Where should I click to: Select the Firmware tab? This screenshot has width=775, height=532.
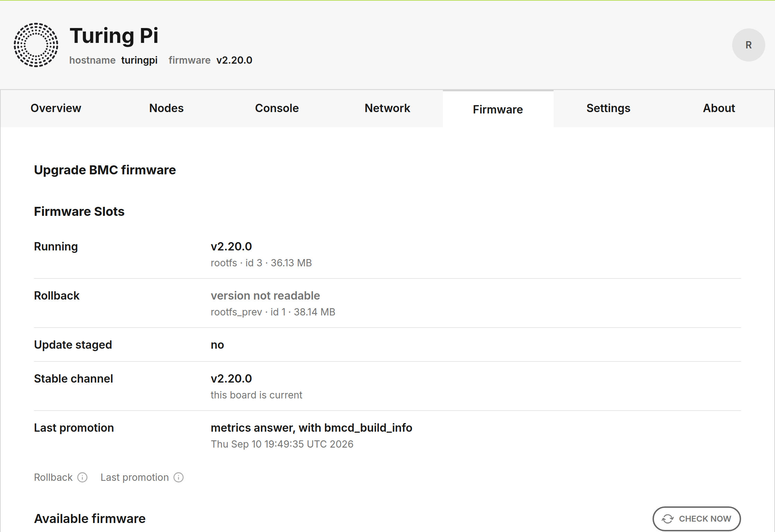pos(498,109)
